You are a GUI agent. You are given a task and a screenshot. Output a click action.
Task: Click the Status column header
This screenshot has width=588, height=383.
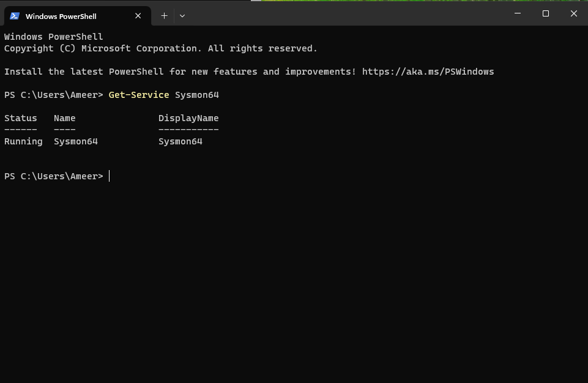20,118
